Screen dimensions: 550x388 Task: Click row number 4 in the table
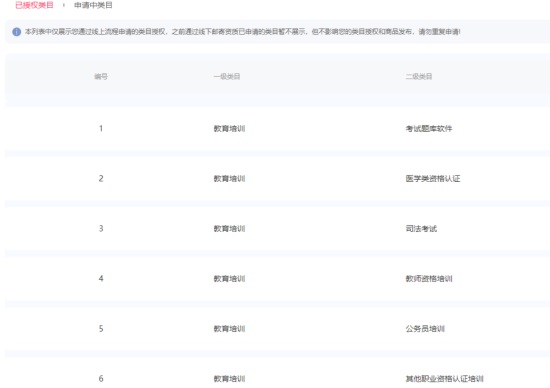[101, 279]
